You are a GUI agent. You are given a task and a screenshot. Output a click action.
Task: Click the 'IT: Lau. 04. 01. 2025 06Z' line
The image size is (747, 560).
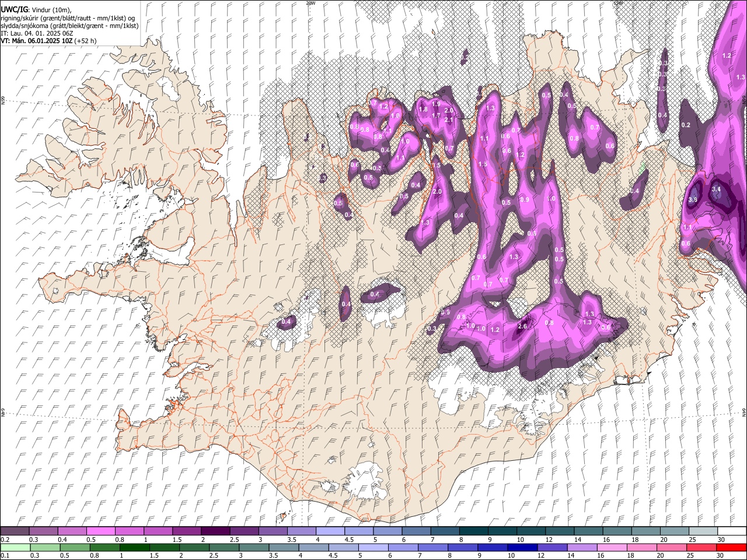pyautogui.click(x=37, y=33)
